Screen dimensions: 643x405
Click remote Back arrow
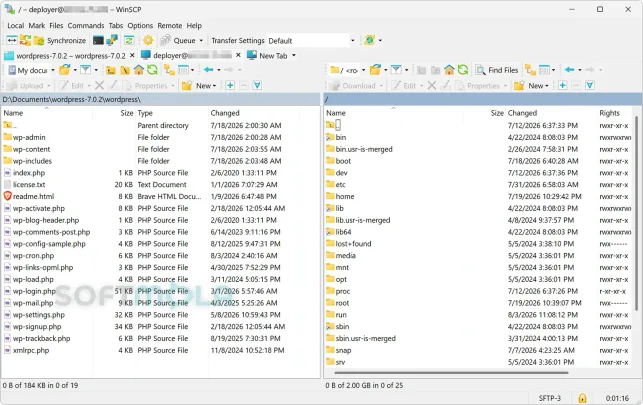(x=569, y=70)
